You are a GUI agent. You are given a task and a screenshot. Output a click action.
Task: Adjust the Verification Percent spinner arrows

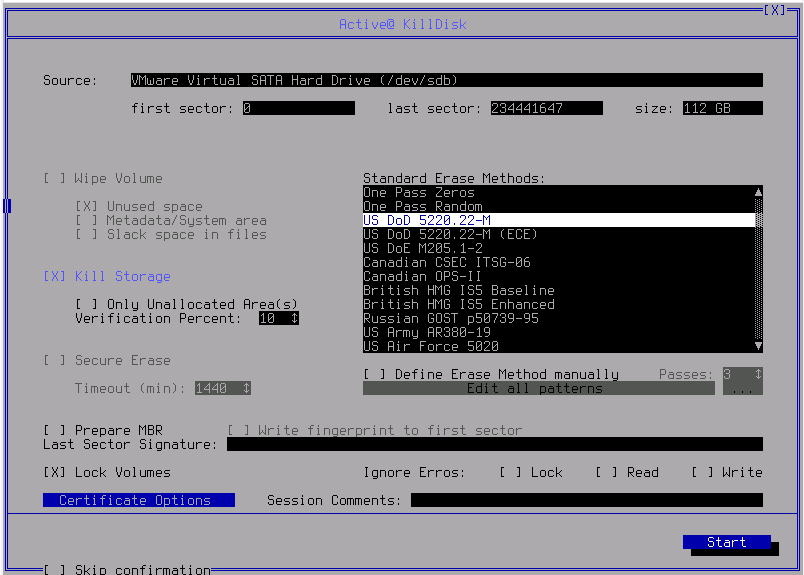click(294, 319)
